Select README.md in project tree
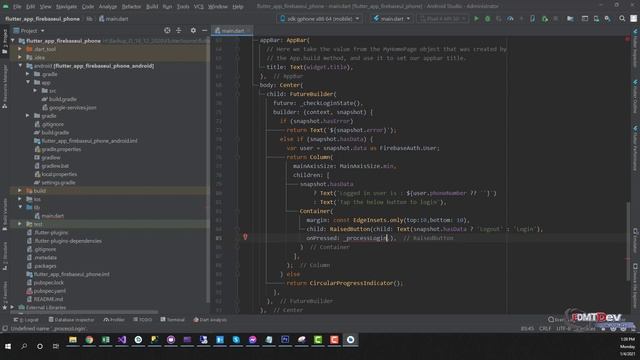Screen dimensions: 640x360 [x=48, y=299]
